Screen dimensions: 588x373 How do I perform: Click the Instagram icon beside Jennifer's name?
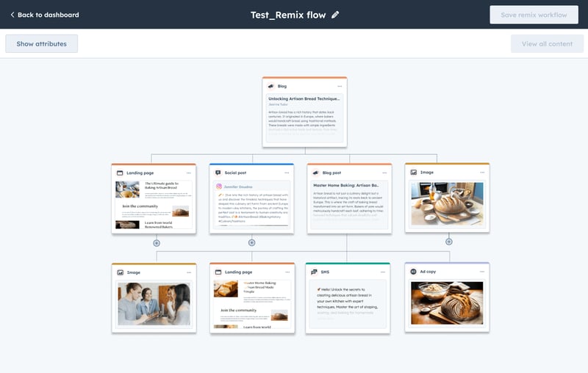click(218, 186)
